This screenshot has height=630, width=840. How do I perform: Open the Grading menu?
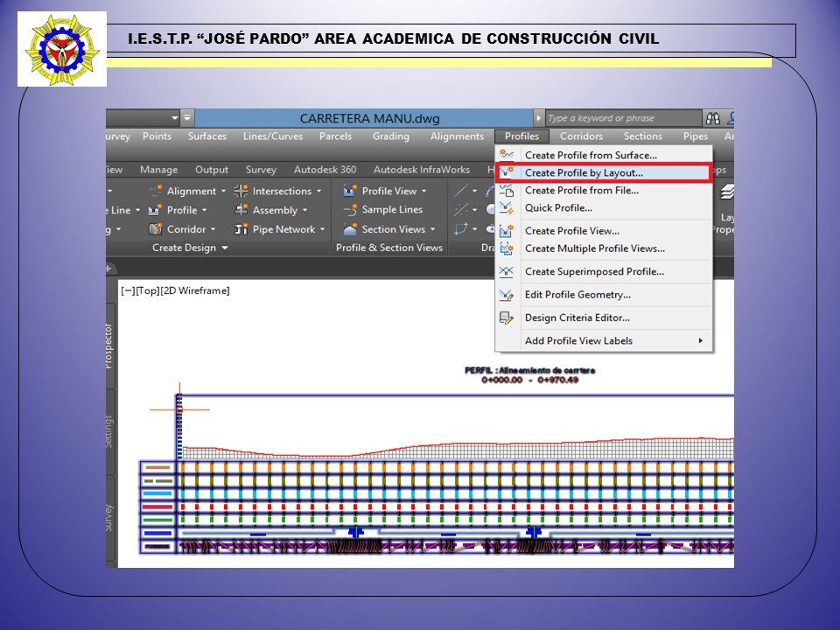pyautogui.click(x=391, y=136)
